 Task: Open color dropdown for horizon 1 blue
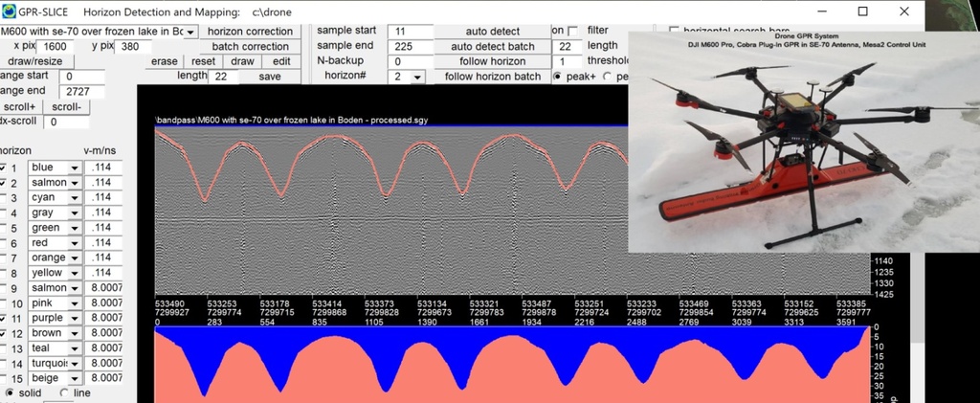point(75,168)
